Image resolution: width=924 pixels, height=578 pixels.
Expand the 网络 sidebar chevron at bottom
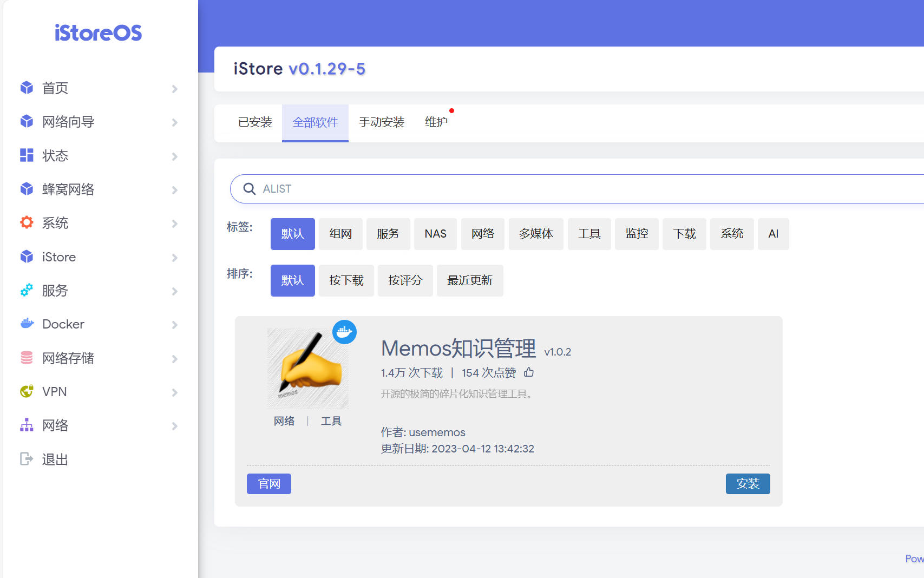[x=174, y=426]
